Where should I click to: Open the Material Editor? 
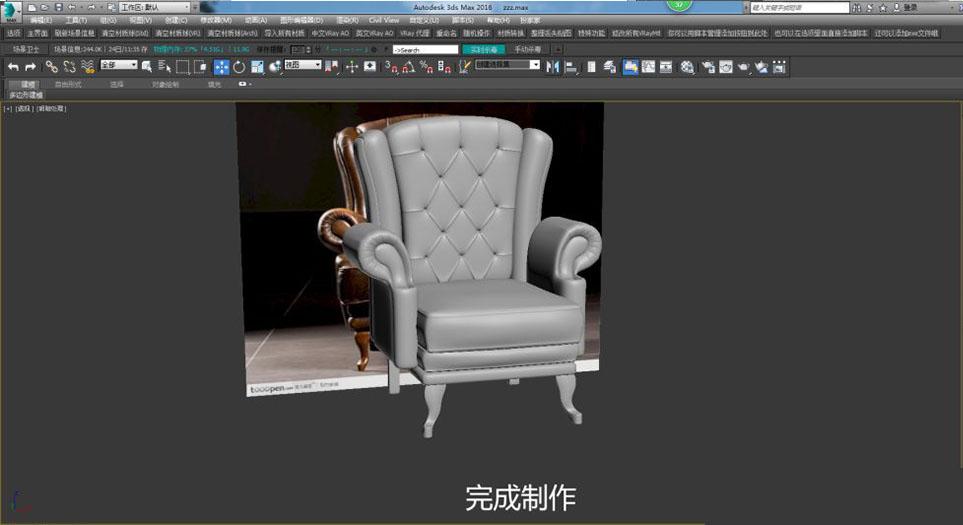(x=687, y=67)
